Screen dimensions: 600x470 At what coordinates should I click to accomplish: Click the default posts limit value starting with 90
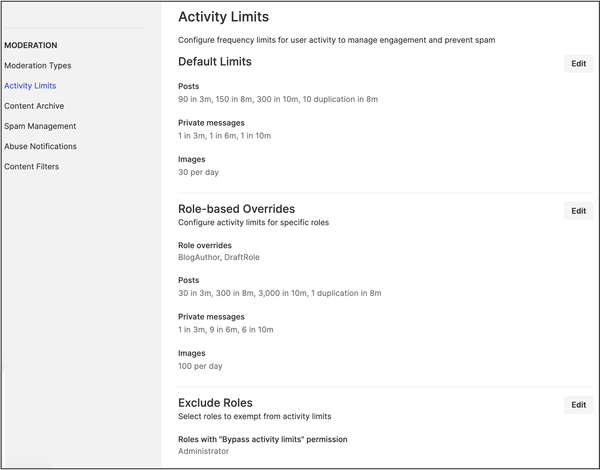pos(277,100)
